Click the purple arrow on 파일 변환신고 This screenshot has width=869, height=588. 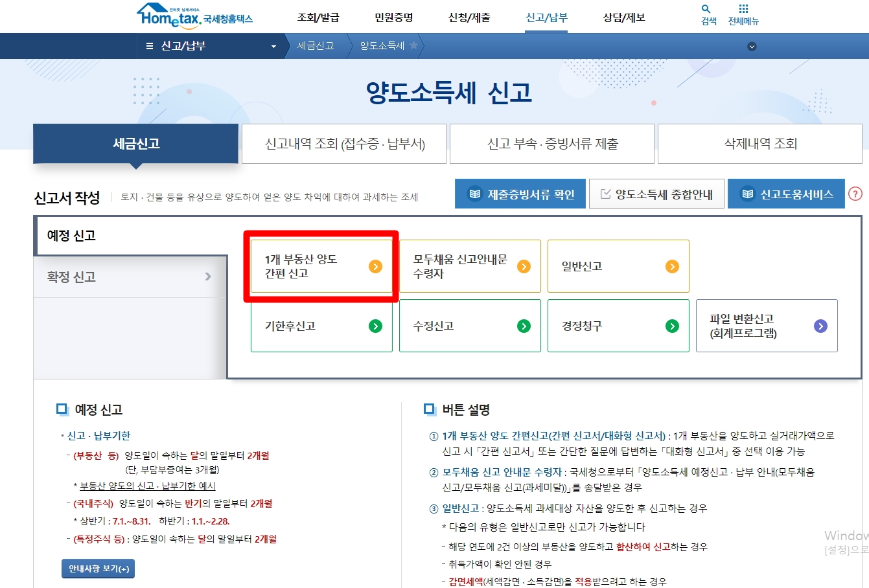(820, 326)
